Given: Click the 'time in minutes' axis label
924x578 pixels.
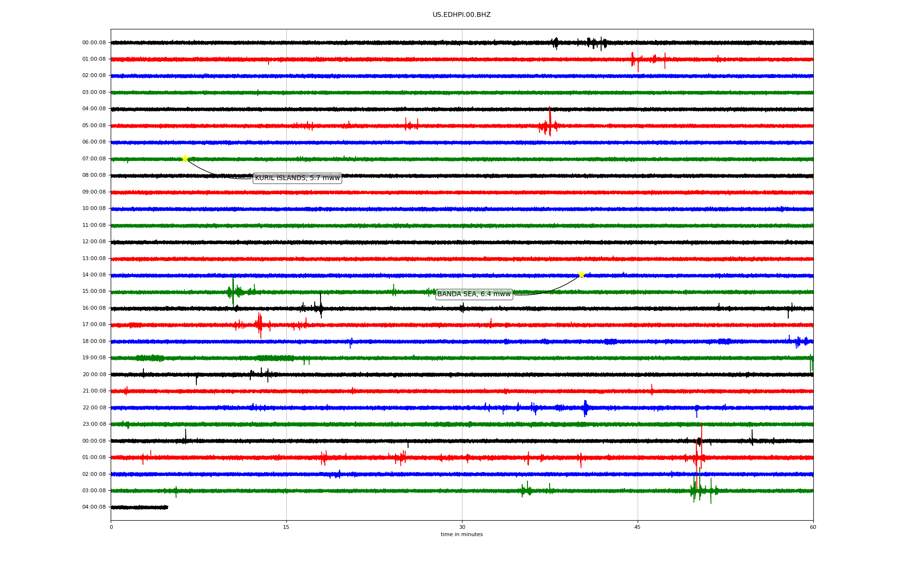Looking at the screenshot, I should 462,535.
